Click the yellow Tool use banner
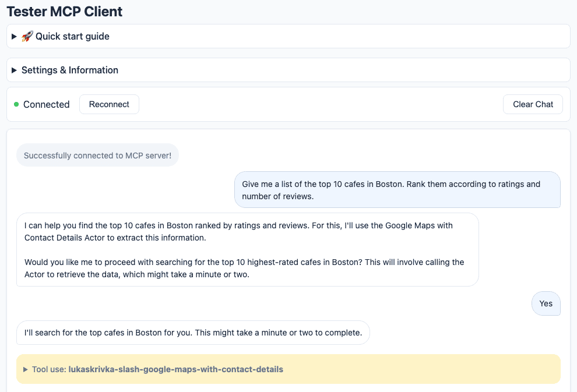 288,369
